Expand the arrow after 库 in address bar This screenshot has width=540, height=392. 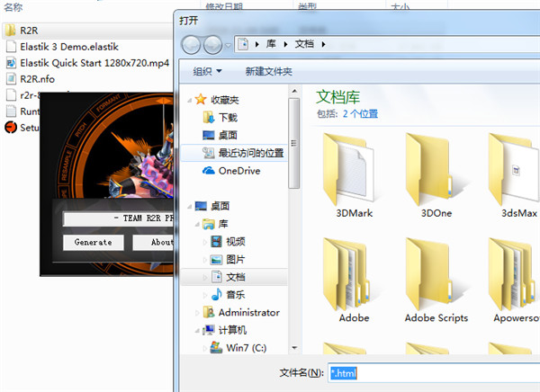286,44
